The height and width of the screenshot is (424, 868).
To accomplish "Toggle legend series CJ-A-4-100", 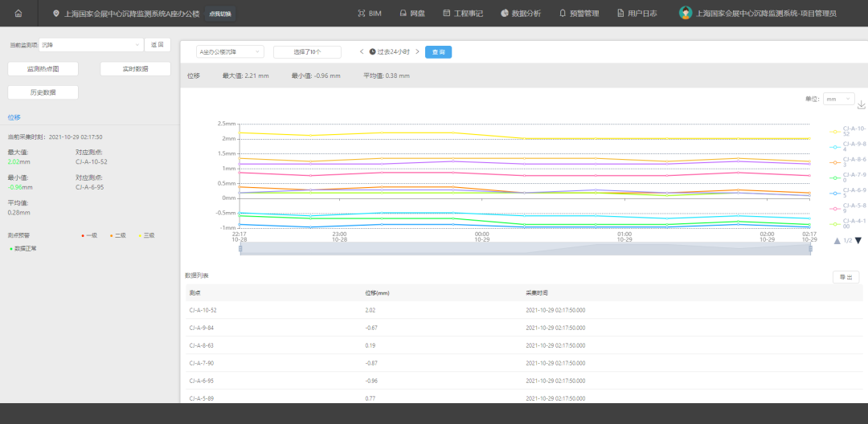I will click(x=847, y=223).
